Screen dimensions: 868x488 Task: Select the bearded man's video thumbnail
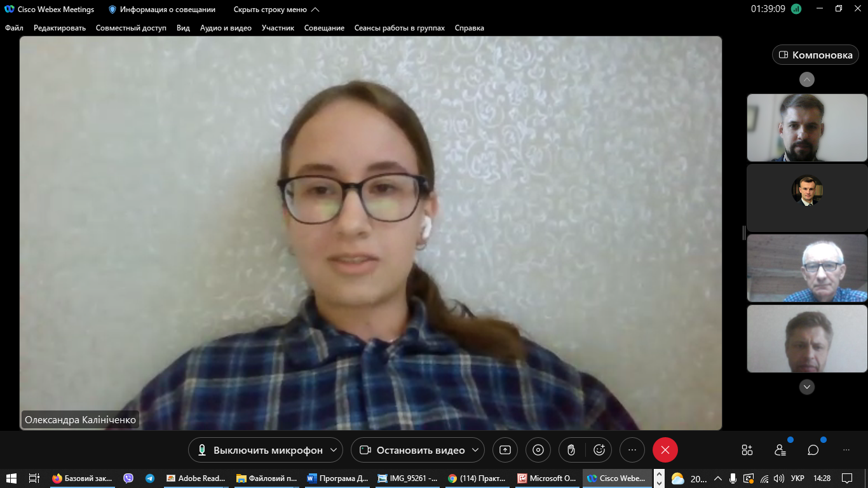tap(807, 128)
